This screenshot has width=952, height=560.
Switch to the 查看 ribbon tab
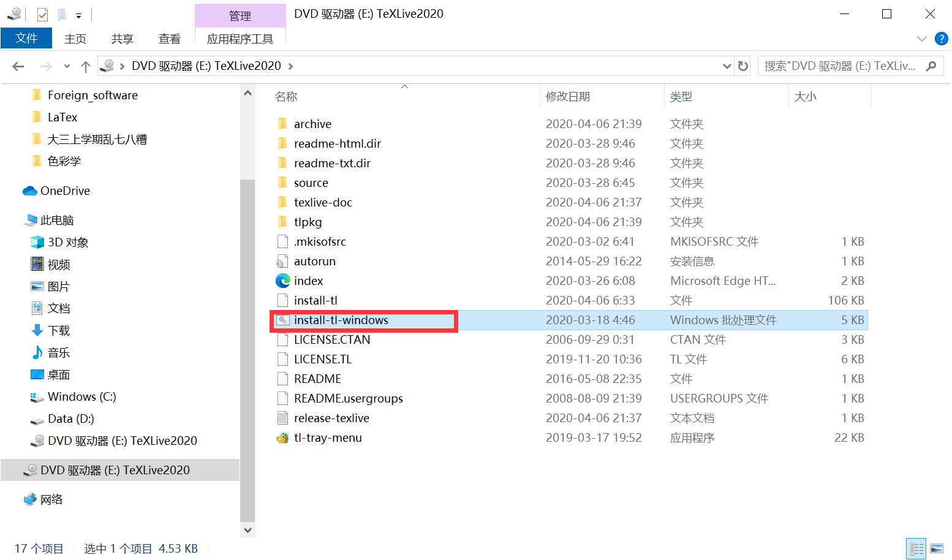click(170, 38)
